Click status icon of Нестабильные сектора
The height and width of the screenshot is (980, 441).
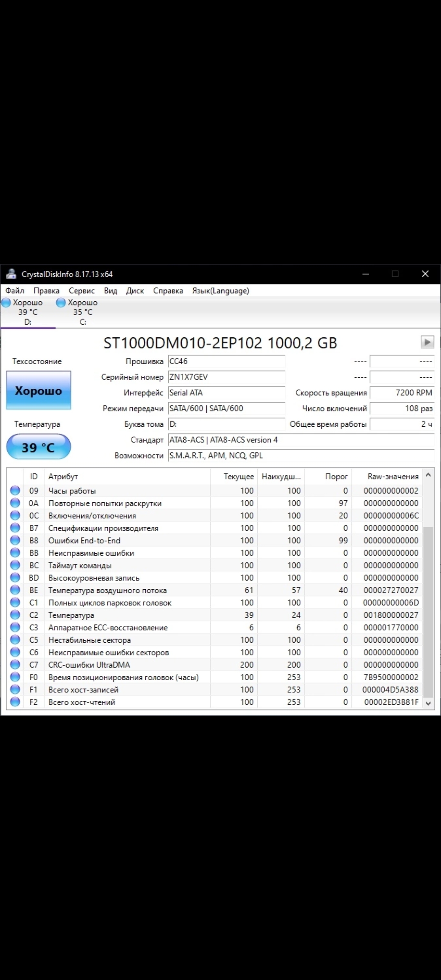click(x=15, y=640)
